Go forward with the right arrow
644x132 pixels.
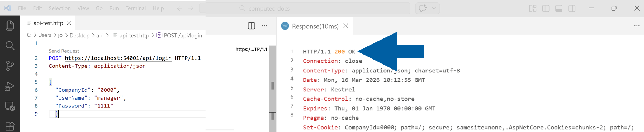(191, 8)
